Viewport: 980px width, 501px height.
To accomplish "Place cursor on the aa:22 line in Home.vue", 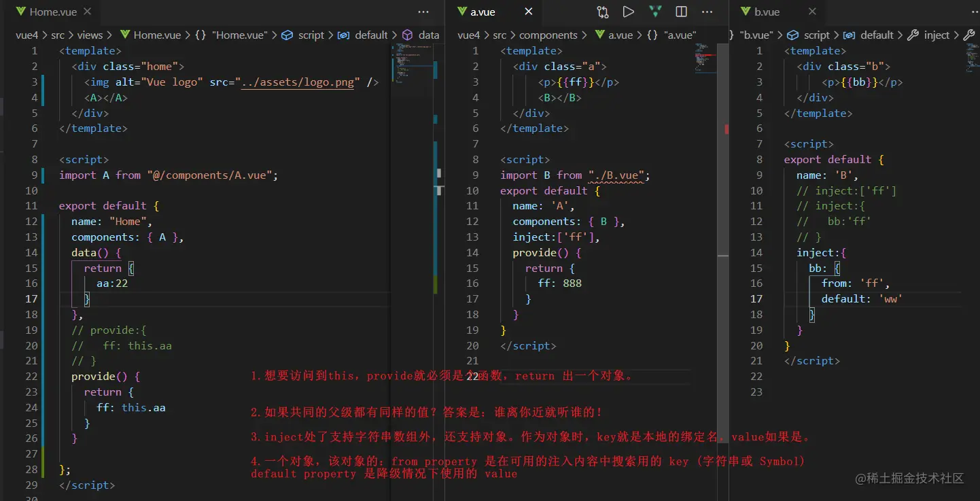I will point(112,283).
